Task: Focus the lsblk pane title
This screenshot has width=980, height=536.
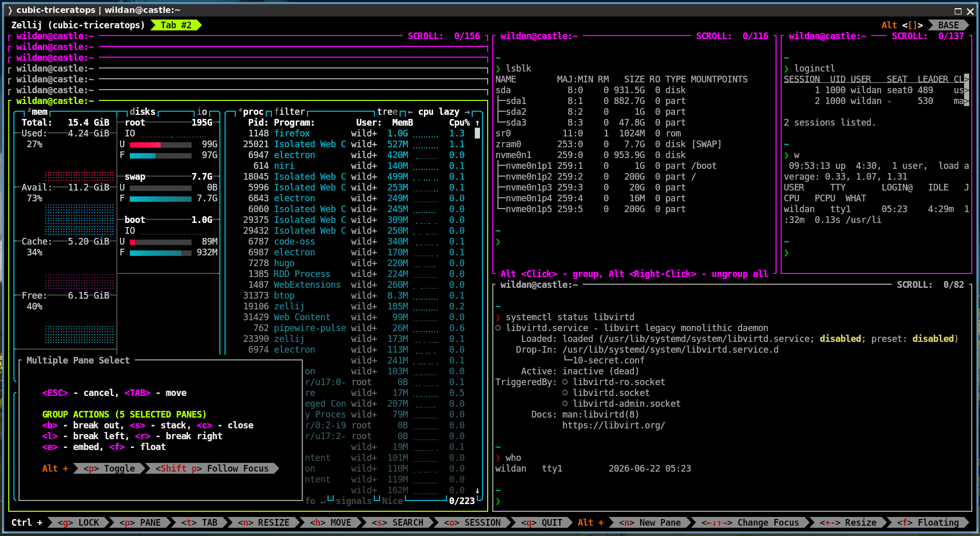Action: click(539, 36)
